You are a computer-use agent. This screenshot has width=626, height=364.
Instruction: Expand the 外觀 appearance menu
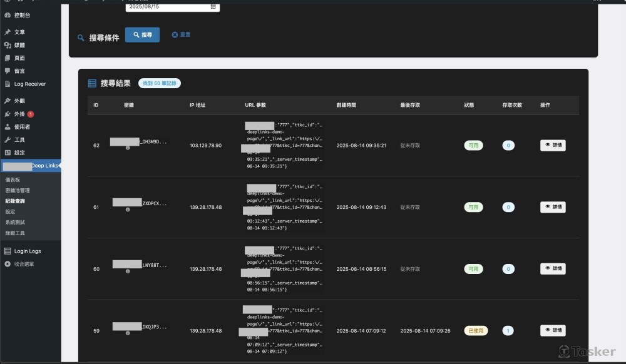(x=19, y=101)
